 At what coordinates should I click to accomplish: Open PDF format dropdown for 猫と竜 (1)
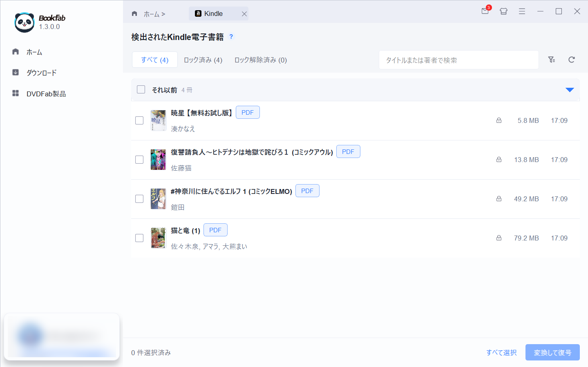pos(215,230)
